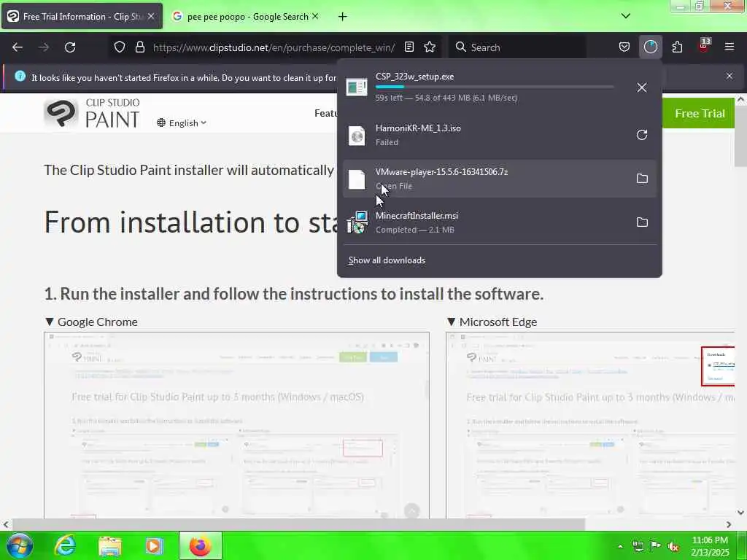Click the downloads progress toolbar icon
This screenshot has width=747, height=560.
[650, 47]
